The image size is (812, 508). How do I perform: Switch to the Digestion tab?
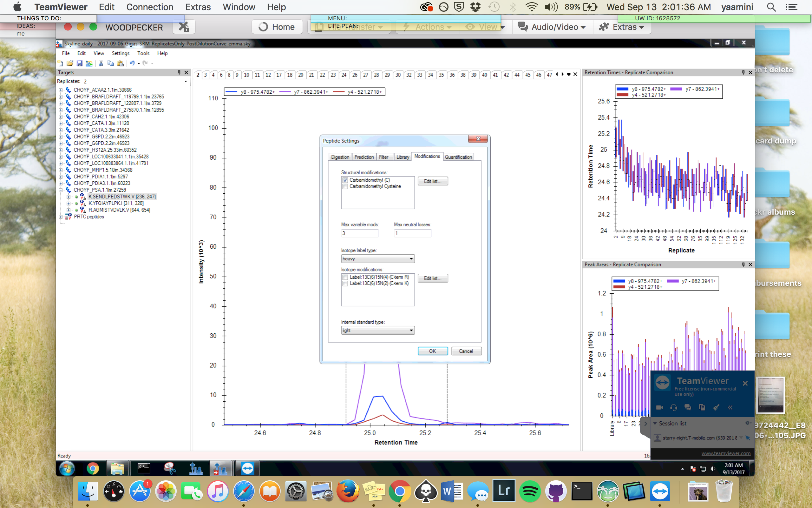[340, 157]
